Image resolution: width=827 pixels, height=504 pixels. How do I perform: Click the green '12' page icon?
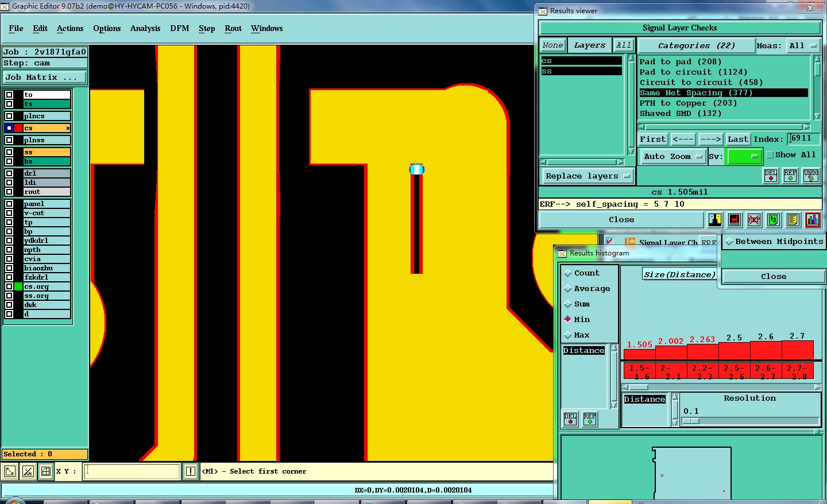click(x=774, y=219)
